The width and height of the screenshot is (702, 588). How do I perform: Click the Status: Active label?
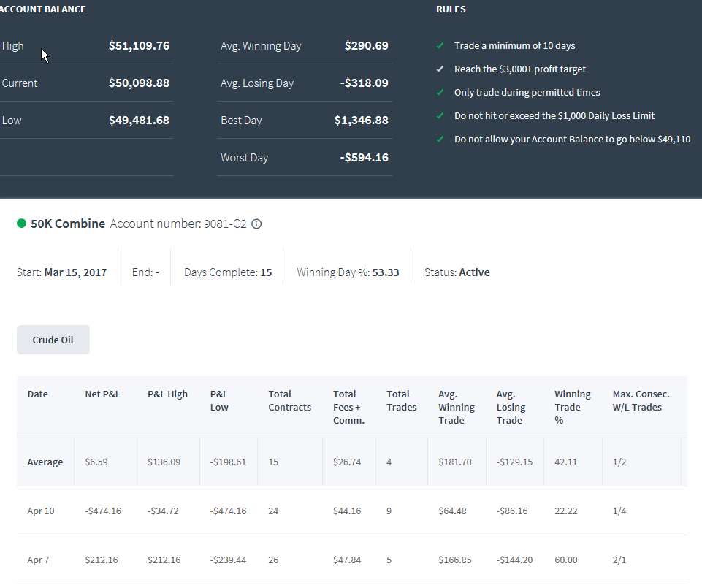[x=457, y=272]
